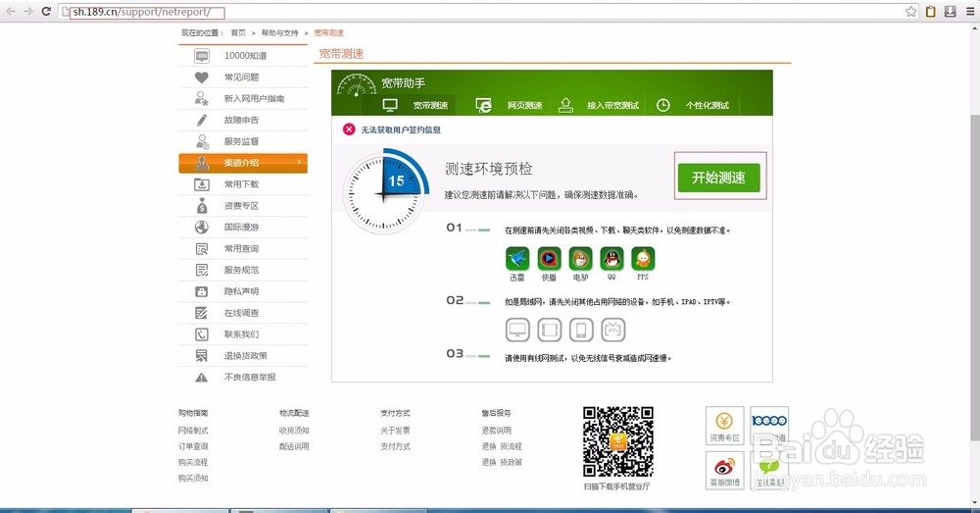Click the browser address bar
The width and height of the screenshot is (980, 513).
coord(487,11)
